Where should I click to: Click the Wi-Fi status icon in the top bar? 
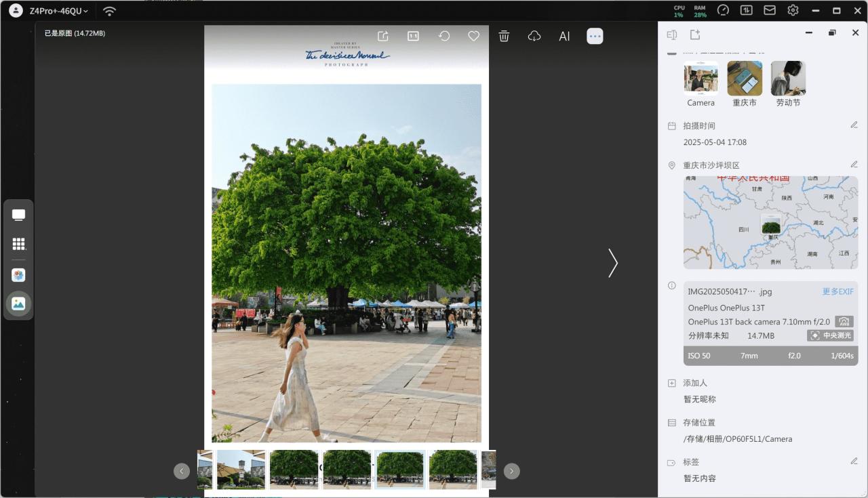(x=109, y=11)
